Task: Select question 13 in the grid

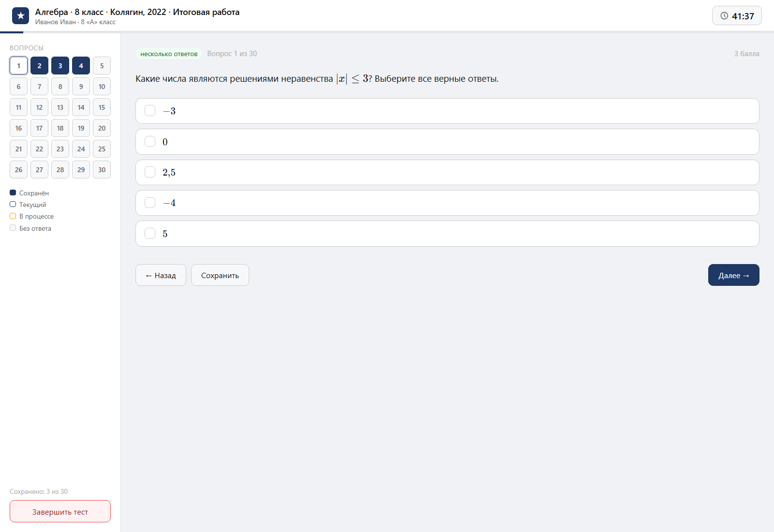Action: pos(60,107)
